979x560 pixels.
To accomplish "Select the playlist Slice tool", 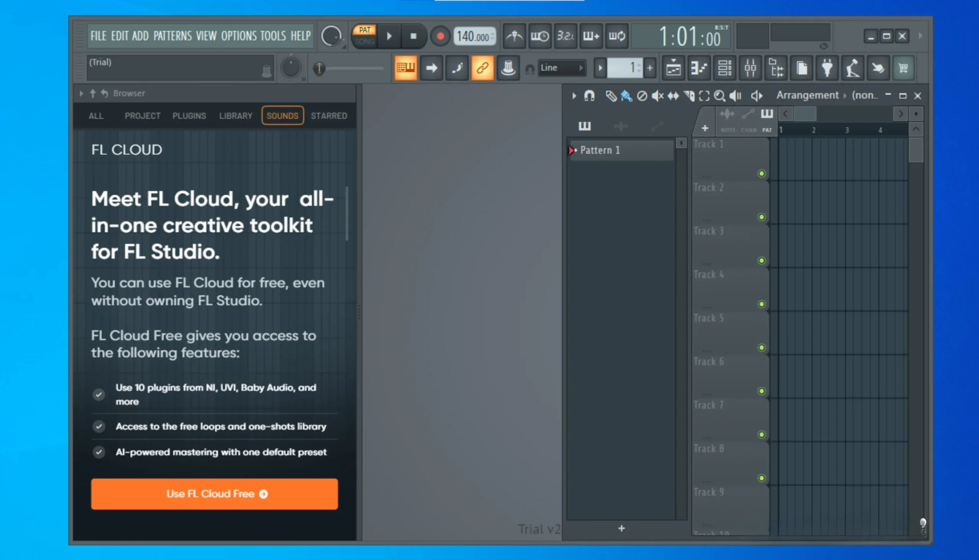I will pyautogui.click(x=689, y=96).
